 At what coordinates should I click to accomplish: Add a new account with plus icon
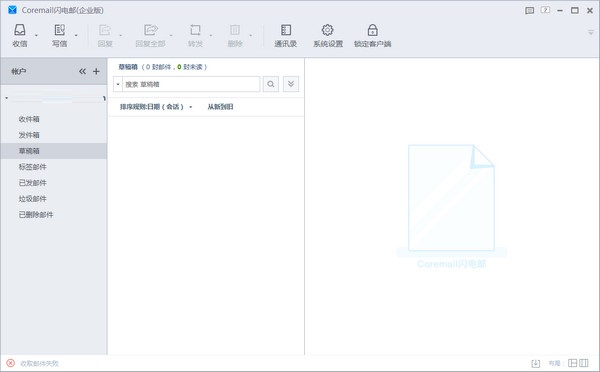click(96, 71)
